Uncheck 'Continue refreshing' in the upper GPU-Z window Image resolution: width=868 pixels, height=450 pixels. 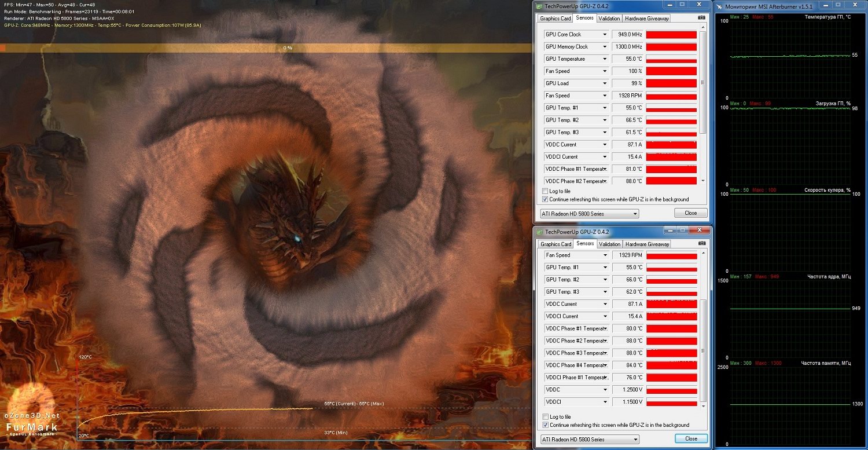545,199
